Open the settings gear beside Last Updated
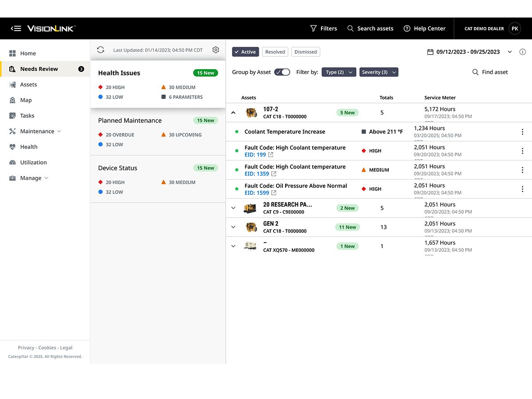This screenshot has height=399, width=532. [216, 50]
